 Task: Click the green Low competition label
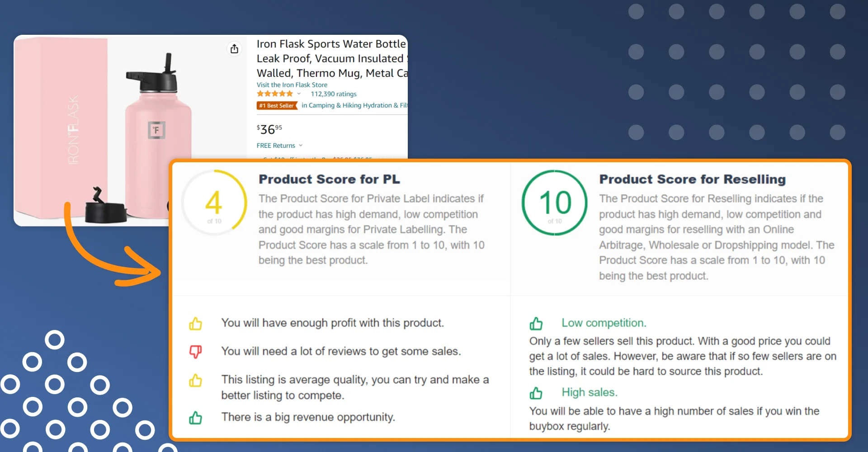point(604,323)
